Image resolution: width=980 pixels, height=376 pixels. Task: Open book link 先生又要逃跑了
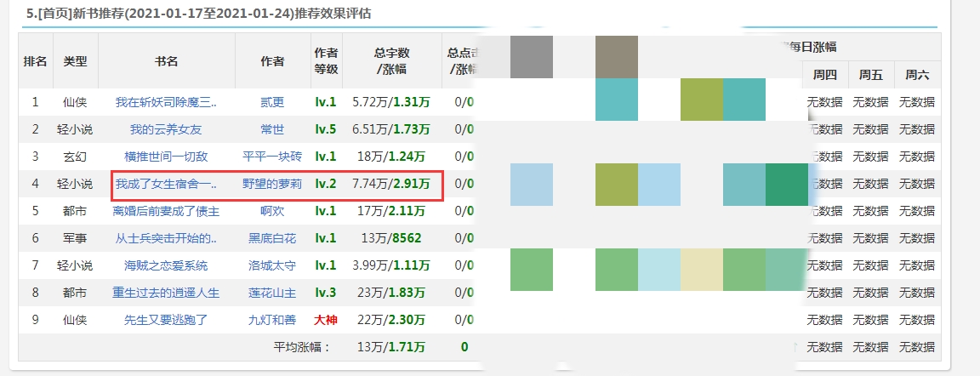pyautogui.click(x=166, y=320)
